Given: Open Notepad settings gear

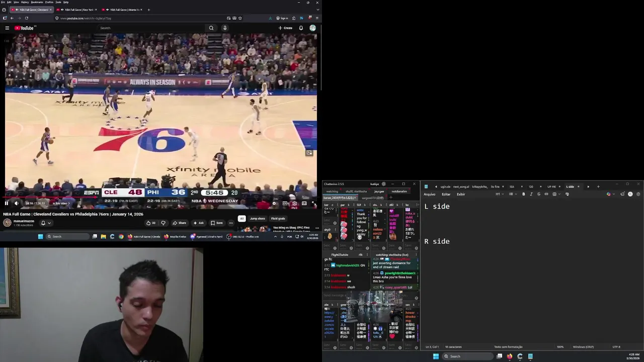Looking at the screenshot, I should pos(638,194).
